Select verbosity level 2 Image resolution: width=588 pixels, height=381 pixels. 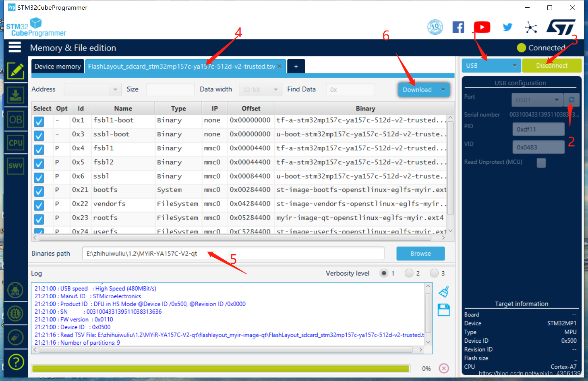409,273
